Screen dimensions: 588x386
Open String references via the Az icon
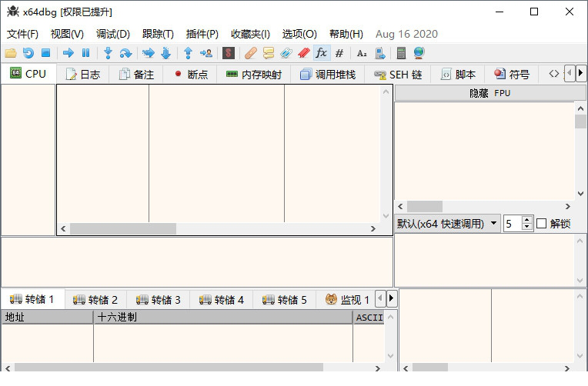tap(362, 53)
